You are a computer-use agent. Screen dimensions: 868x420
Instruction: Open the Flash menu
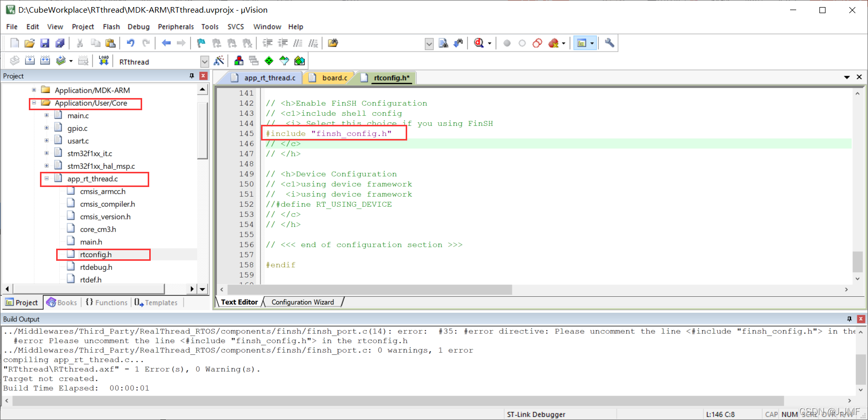tap(111, 27)
